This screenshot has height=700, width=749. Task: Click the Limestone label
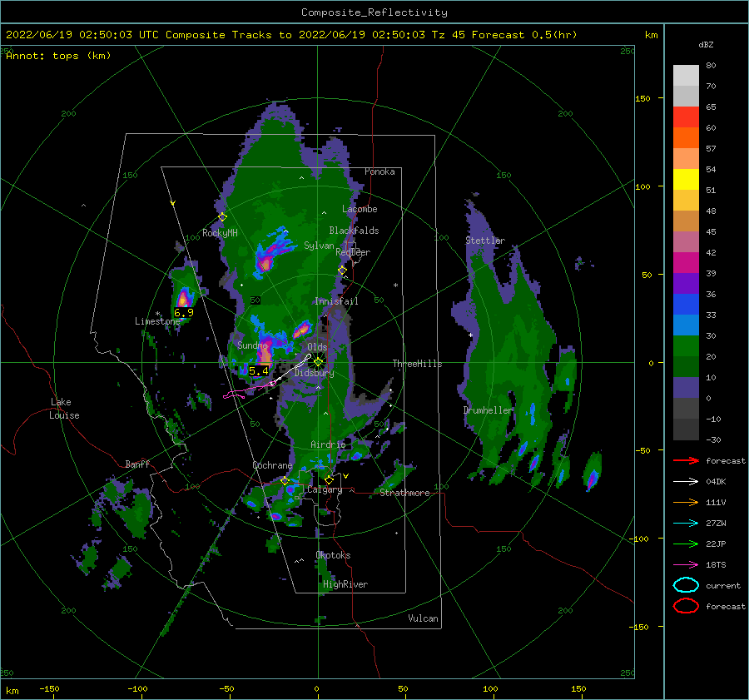click(x=157, y=321)
